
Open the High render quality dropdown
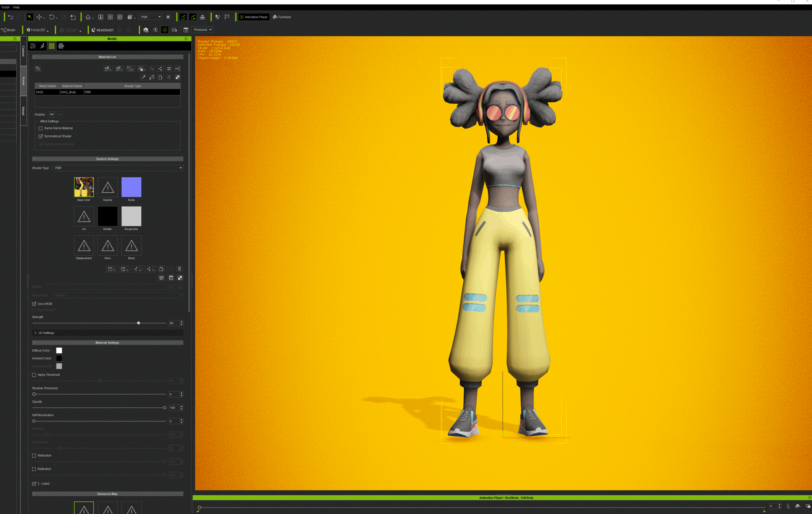tap(151, 17)
